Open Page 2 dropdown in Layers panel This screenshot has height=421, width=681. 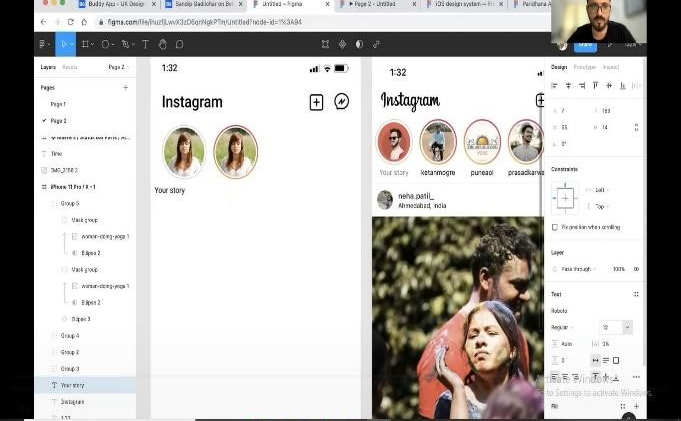point(119,67)
